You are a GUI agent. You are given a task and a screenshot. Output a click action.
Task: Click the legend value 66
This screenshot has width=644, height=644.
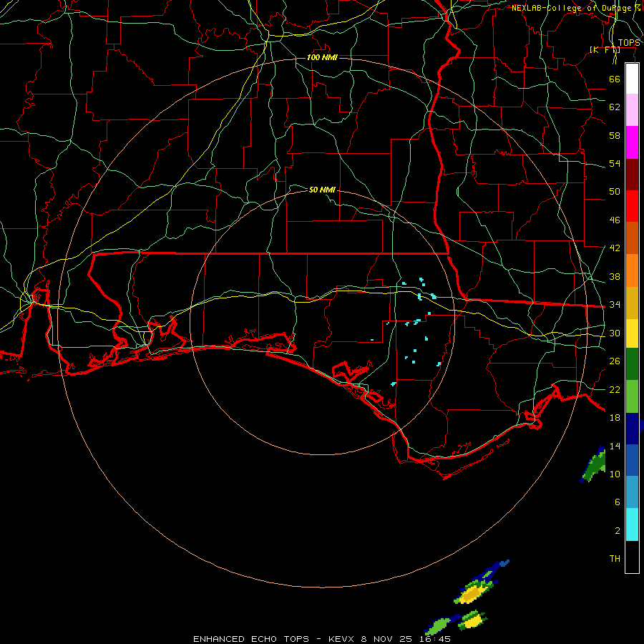[x=615, y=79]
